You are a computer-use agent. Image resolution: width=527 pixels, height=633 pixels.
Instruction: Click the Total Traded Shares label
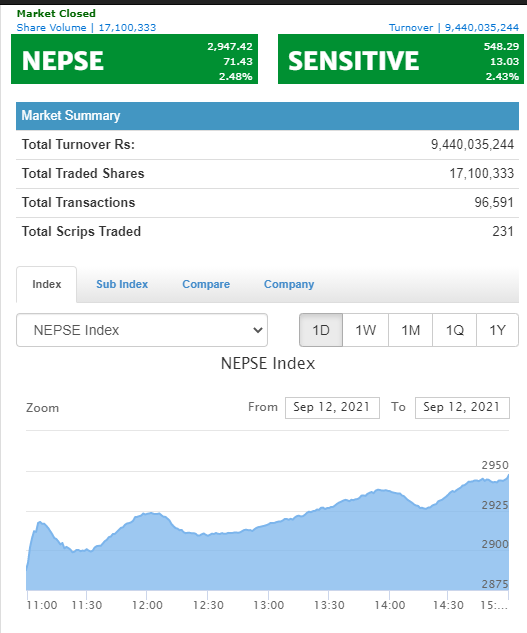pos(83,173)
